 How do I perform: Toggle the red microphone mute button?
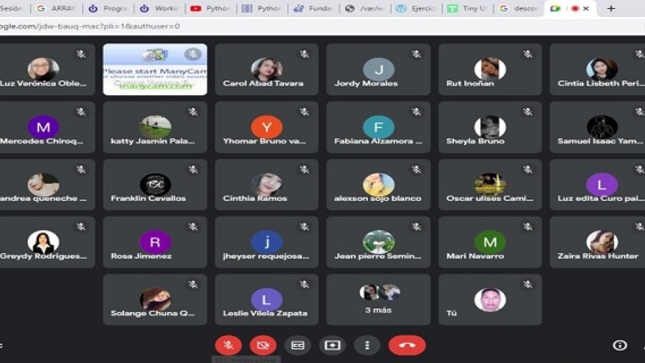point(228,345)
